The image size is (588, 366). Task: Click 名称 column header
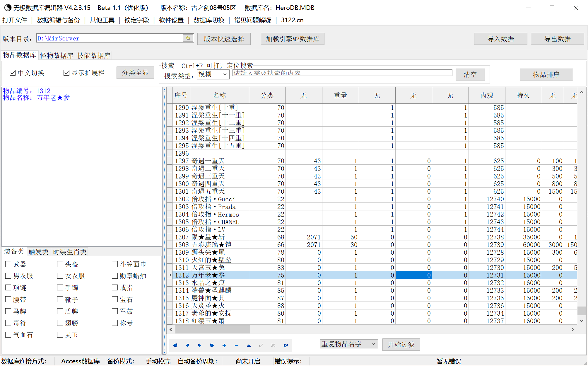(220, 95)
